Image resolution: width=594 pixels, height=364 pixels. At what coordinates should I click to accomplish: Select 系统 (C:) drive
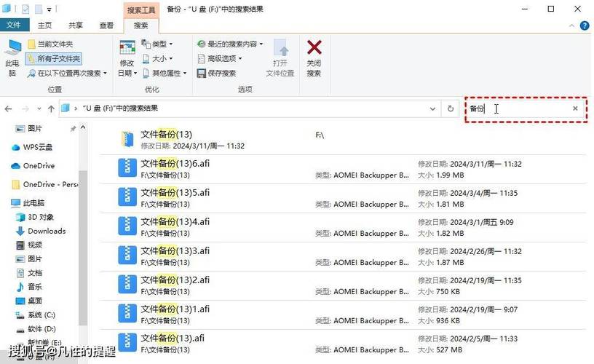coord(35,314)
